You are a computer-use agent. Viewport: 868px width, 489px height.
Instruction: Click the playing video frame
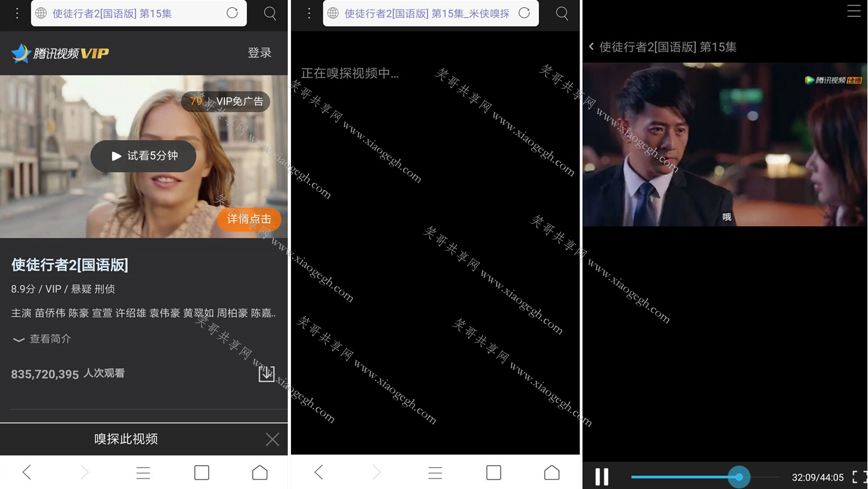pyautogui.click(x=725, y=145)
